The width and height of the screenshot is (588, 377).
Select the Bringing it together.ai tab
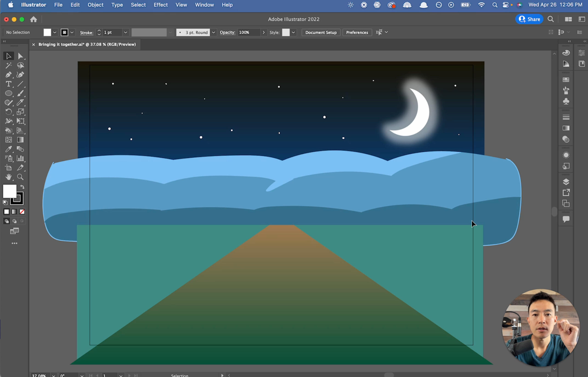pyautogui.click(x=87, y=44)
